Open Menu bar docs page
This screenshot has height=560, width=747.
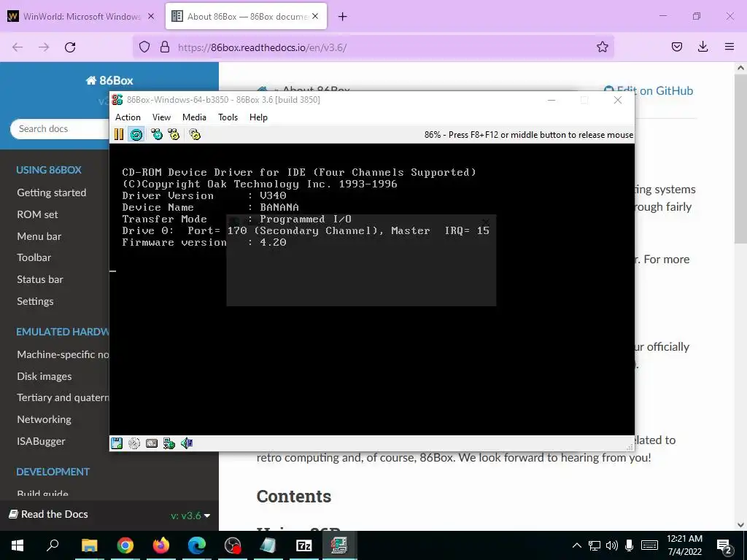pyautogui.click(x=39, y=237)
